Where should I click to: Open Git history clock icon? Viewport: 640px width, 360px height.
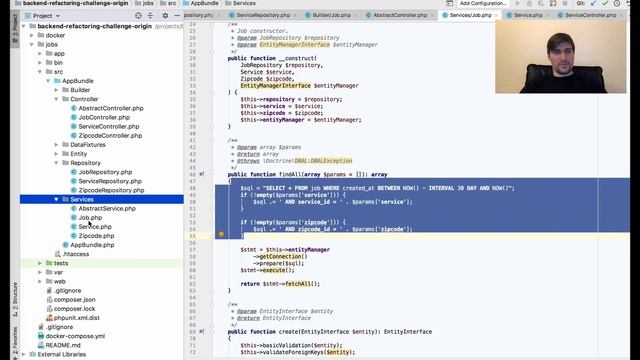[617, 3]
